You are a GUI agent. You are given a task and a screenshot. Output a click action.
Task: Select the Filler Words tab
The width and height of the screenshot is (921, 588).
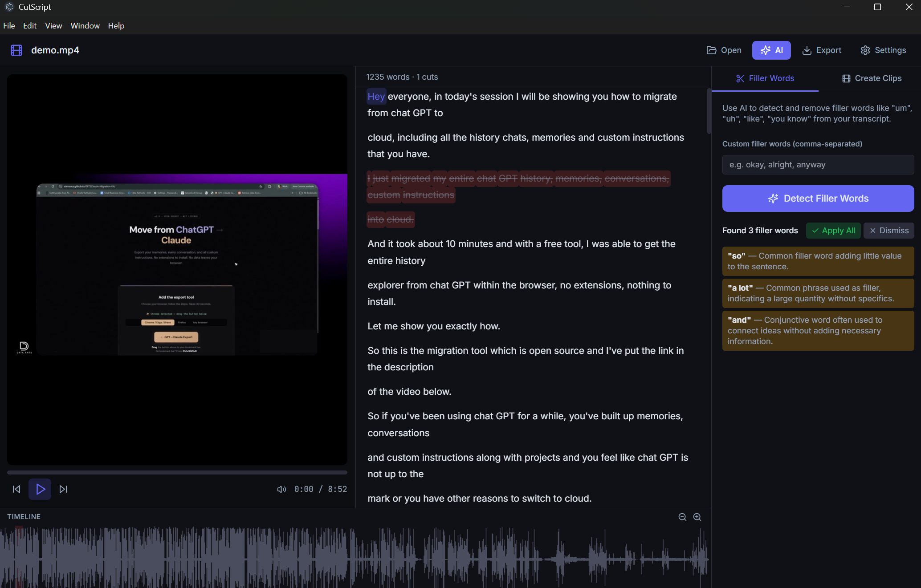click(x=764, y=78)
